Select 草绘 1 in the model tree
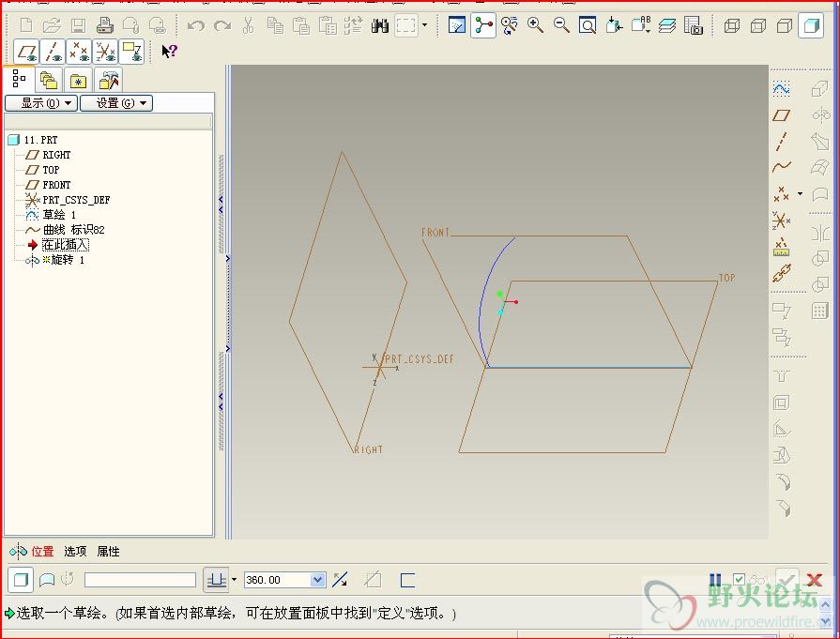The height and width of the screenshot is (639, 840). (58, 215)
